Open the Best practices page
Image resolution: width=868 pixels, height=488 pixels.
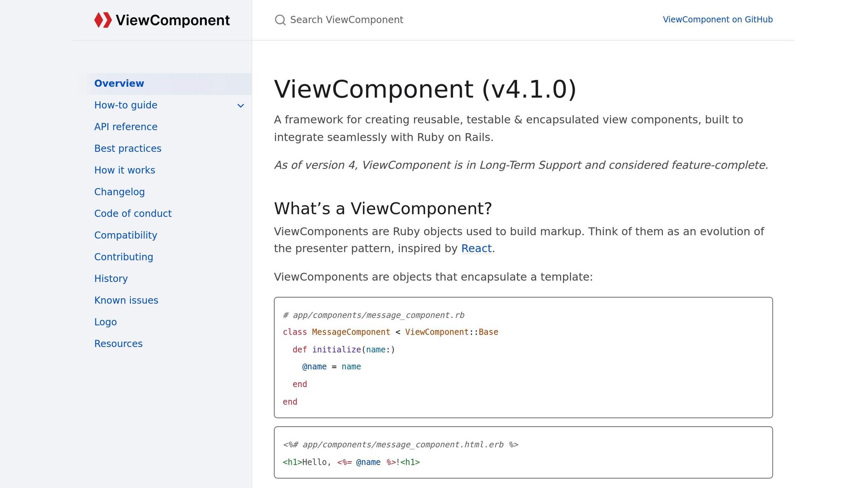point(128,148)
